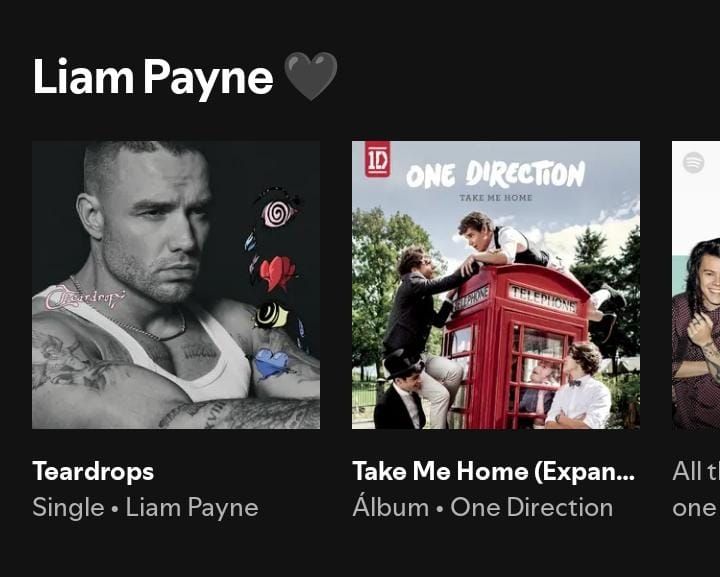720x577 pixels.
Task: Click the truncated All th... card title
Action: point(696,471)
